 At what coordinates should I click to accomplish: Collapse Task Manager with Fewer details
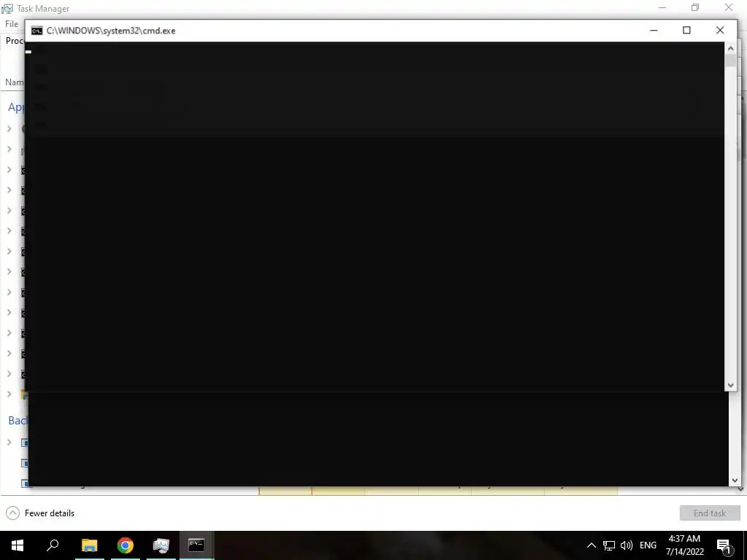(x=41, y=513)
